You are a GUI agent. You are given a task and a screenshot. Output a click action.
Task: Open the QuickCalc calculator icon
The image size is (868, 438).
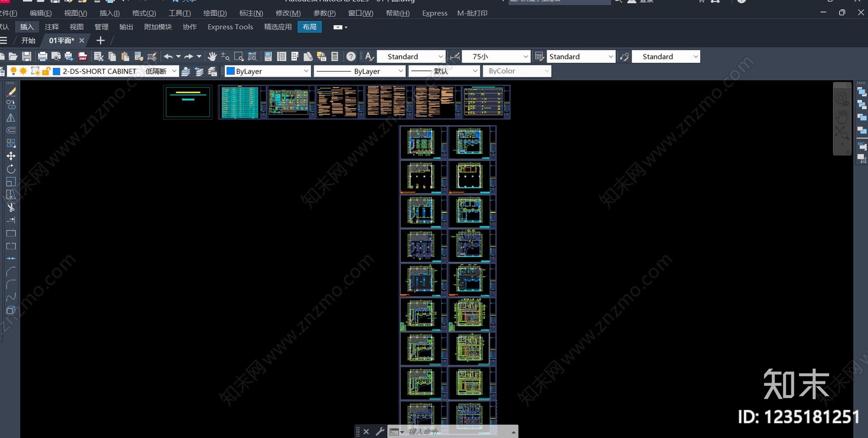[335, 56]
